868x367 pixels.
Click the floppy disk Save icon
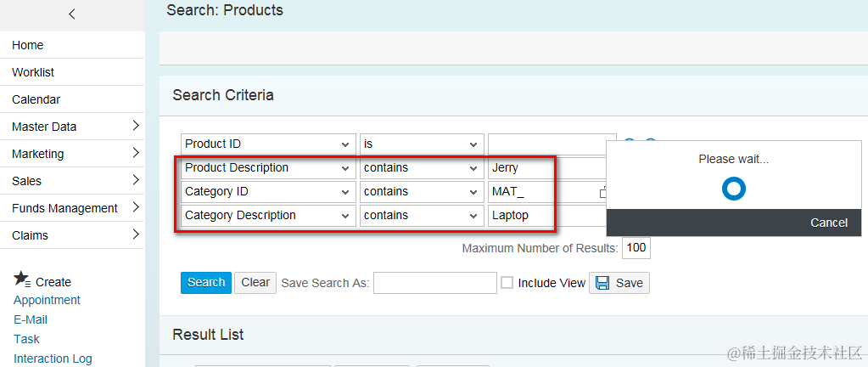coord(602,283)
